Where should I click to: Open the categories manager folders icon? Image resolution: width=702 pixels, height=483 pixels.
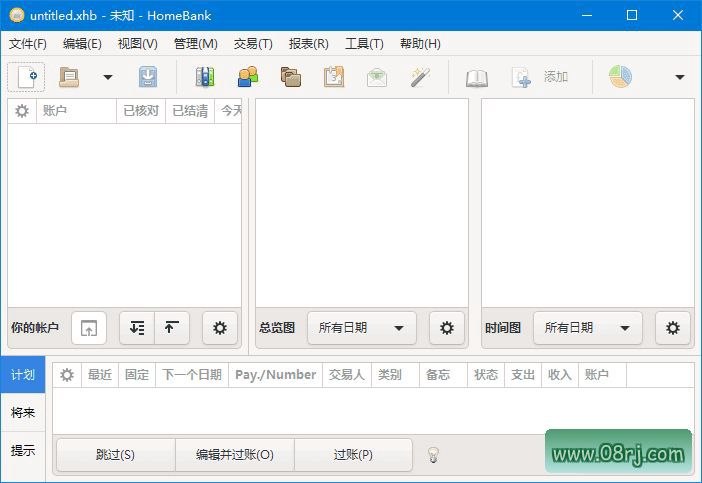[x=291, y=77]
